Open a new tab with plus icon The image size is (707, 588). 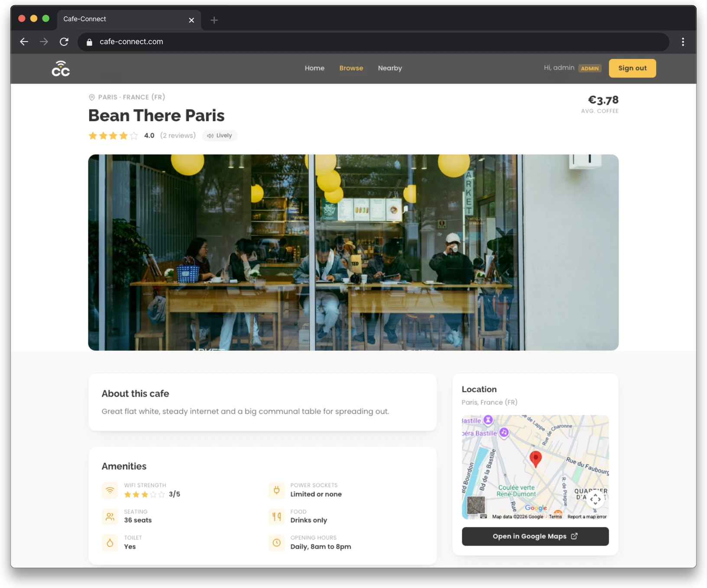[214, 20]
